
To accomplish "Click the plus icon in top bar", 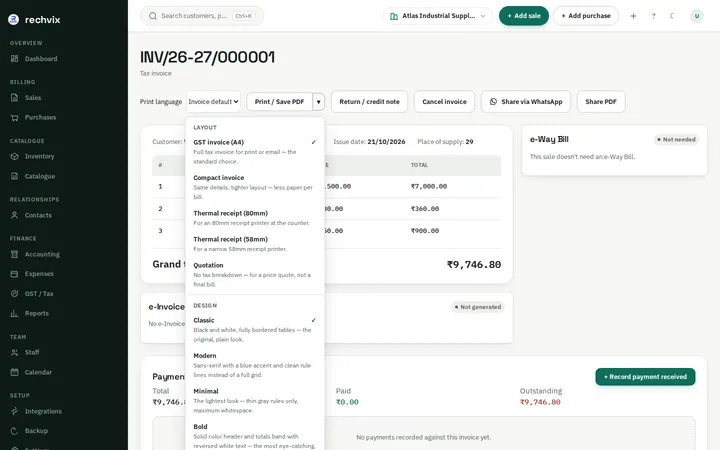I will [633, 16].
